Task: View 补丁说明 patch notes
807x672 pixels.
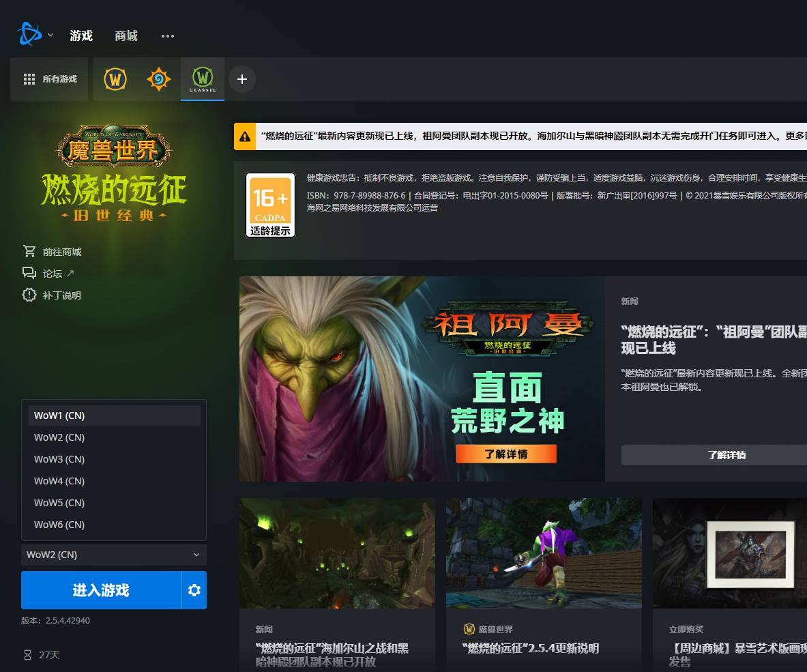Action: pyautogui.click(x=62, y=295)
